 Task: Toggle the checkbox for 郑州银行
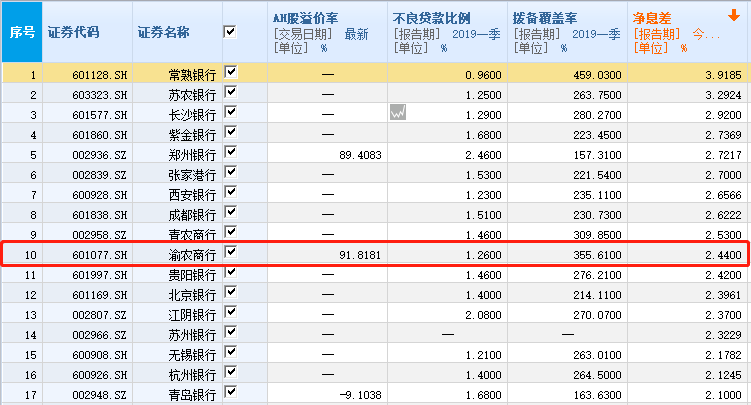pyautogui.click(x=231, y=152)
